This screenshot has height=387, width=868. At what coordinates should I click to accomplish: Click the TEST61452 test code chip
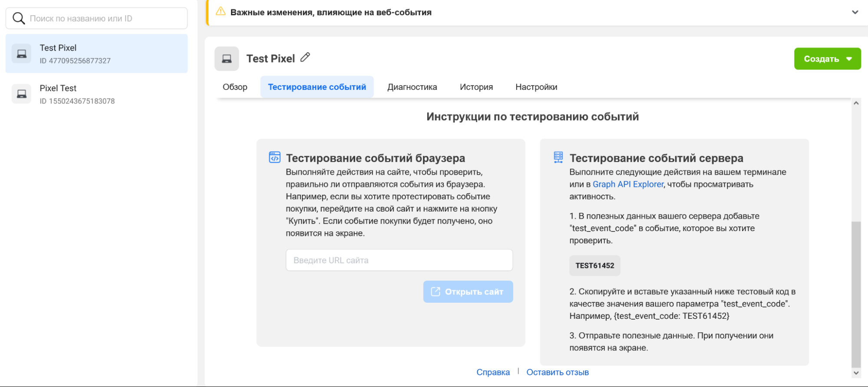(595, 265)
